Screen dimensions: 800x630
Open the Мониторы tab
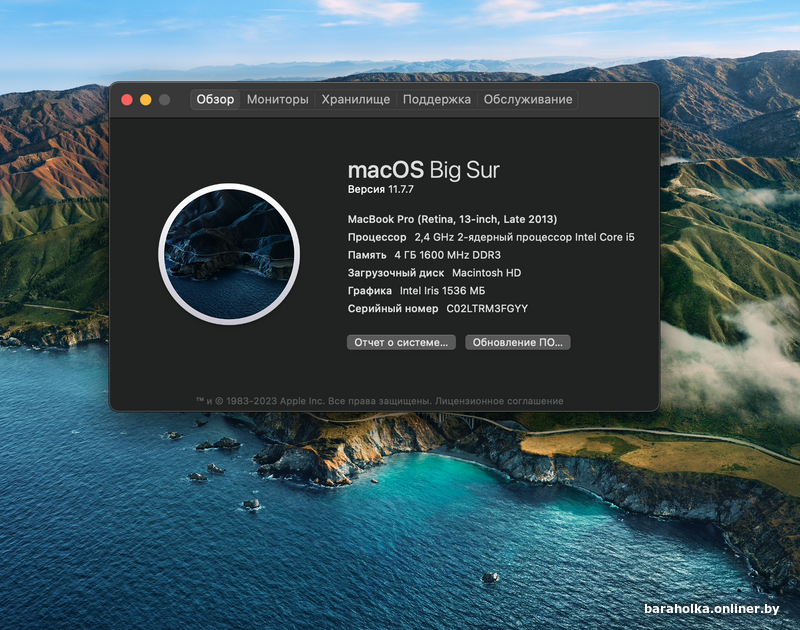(x=278, y=99)
